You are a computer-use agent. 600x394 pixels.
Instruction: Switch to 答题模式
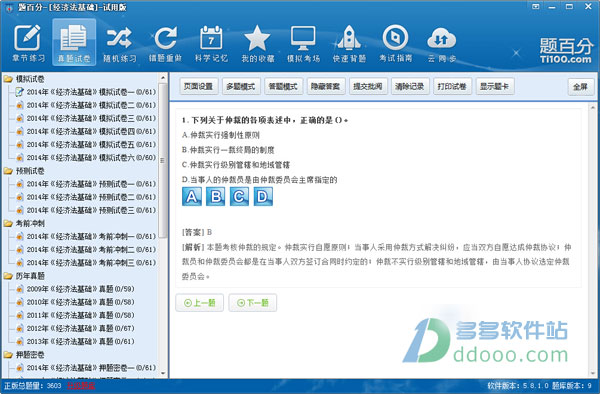click(x=283, y=86)
